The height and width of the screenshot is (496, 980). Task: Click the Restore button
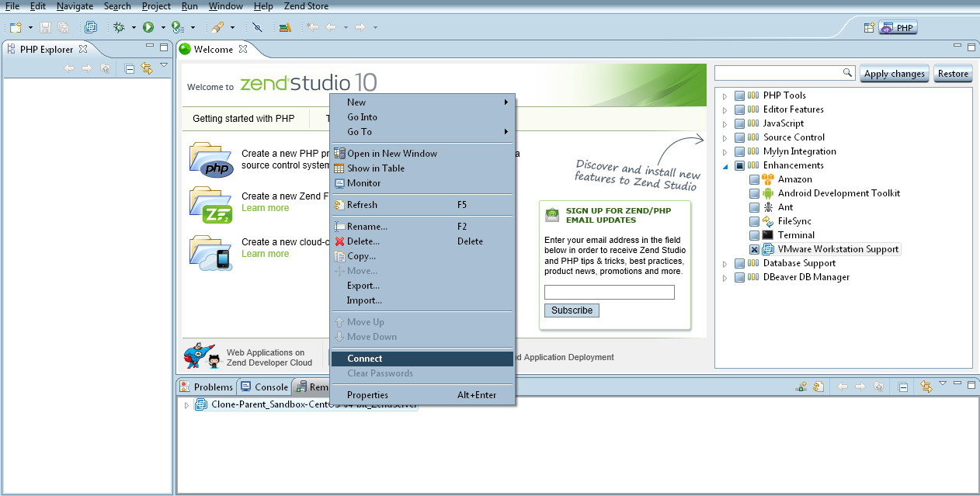tap(953, 74)
